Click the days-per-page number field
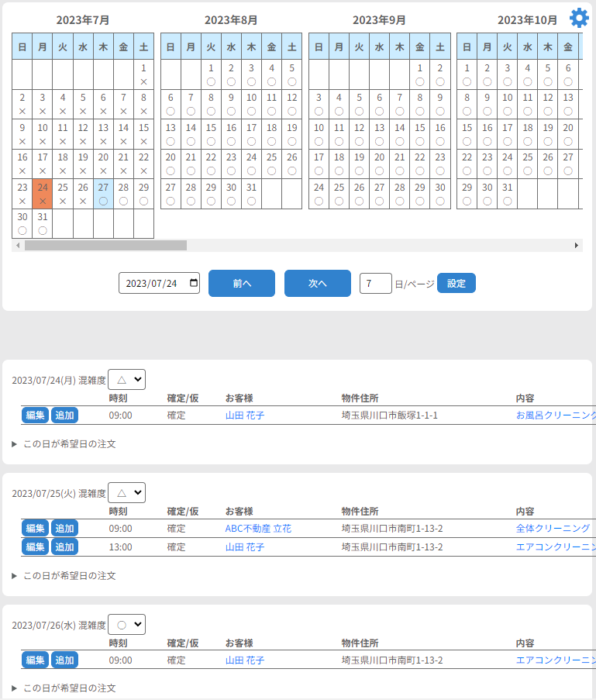The height and width of the screenshot is (700, 596). click(x=376, y=284)
